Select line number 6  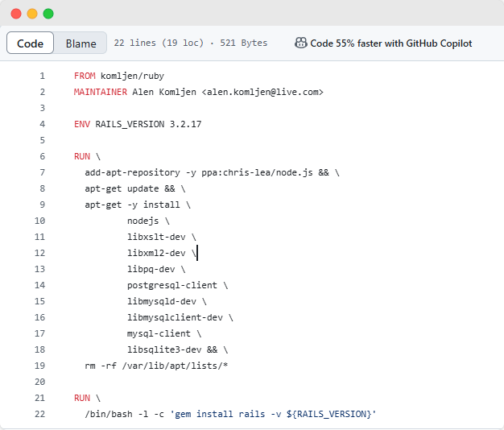tap(43, 156)
